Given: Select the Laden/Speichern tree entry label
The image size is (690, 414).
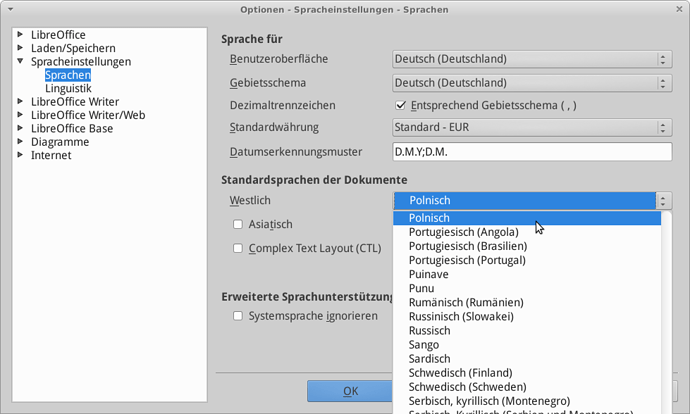Looking at the screenshot, I should pos(73,48).
